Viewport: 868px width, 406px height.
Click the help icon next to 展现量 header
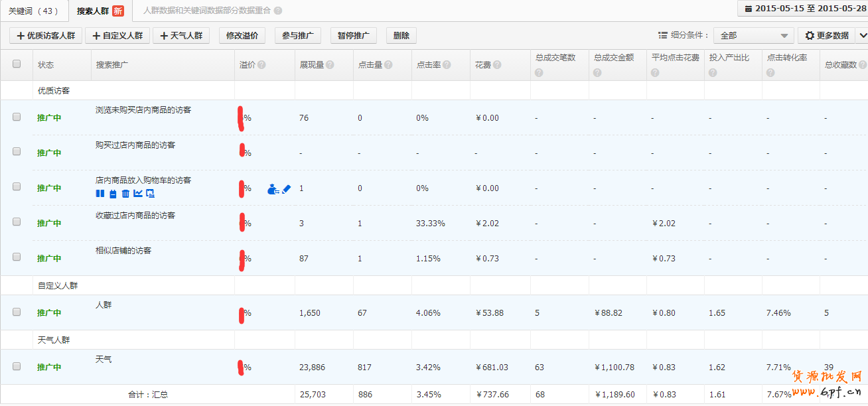[330, 65]
